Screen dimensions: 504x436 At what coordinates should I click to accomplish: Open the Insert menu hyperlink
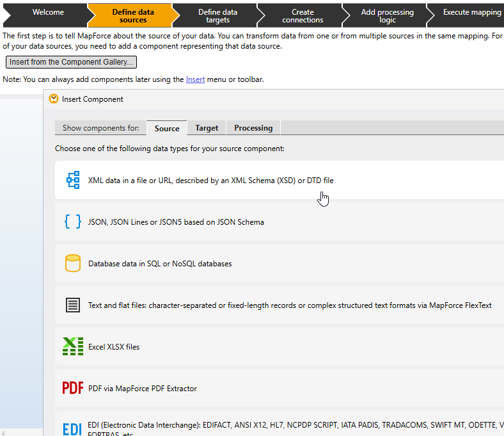click(x=195, y=79)
